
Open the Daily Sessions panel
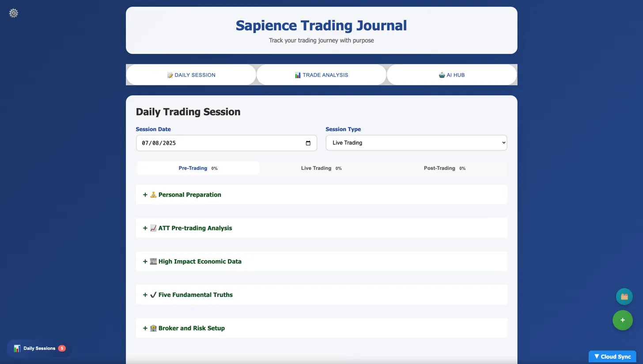point(39,348)
